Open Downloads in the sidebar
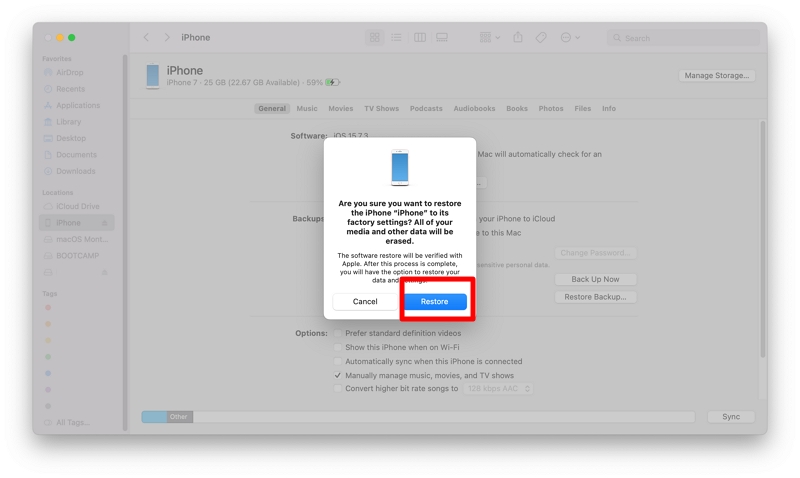 click(x=76, y=171)
